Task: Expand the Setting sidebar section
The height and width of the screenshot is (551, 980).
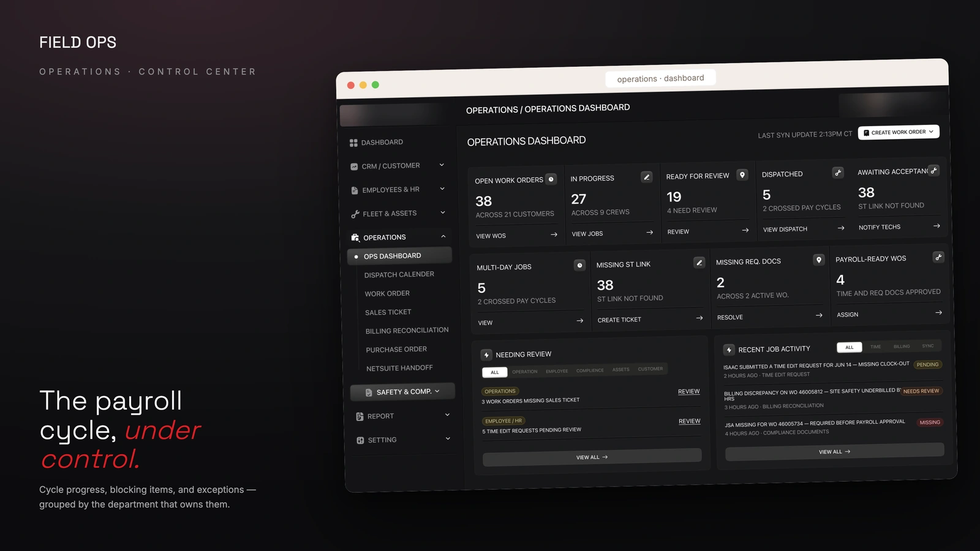Action: pyautogui.click(x=448, y=438)
